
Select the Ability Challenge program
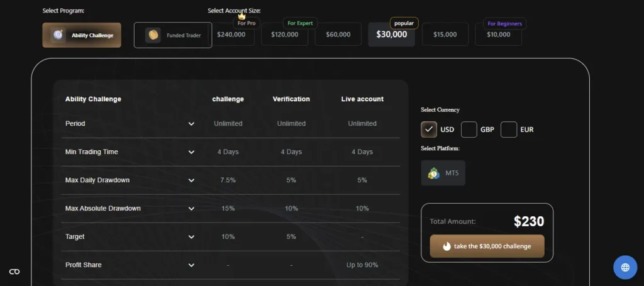[x=82, y=35]
